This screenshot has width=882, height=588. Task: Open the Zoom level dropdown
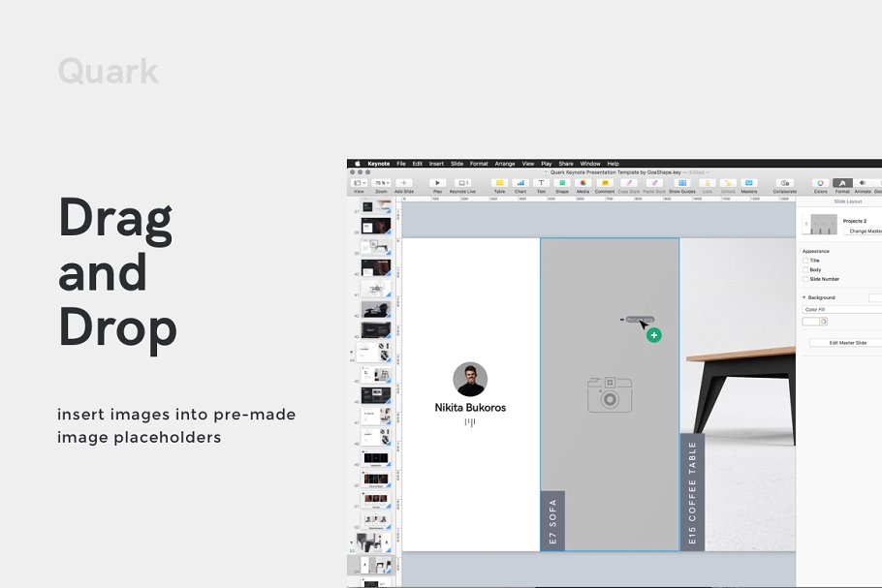click(381, 182)
